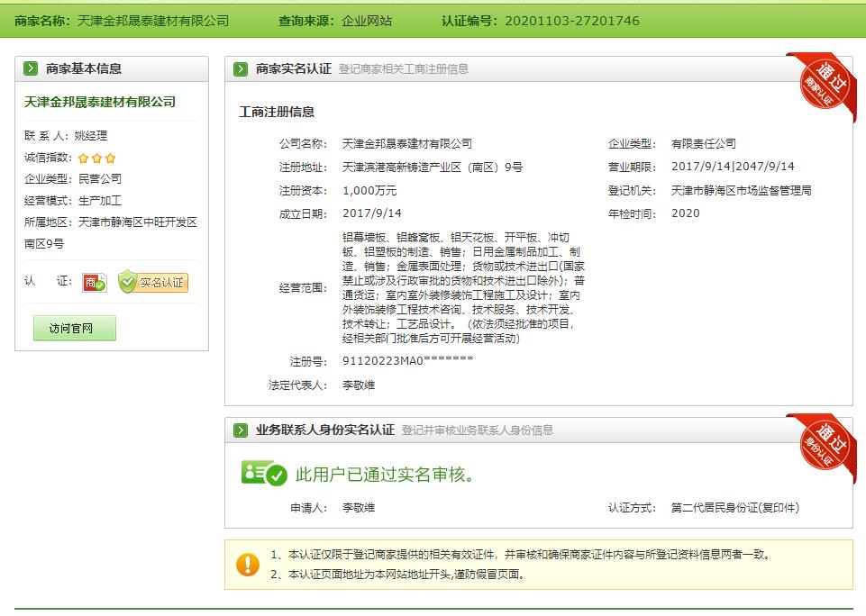Open the bold green company name in sidebar

tap(100, 102)
